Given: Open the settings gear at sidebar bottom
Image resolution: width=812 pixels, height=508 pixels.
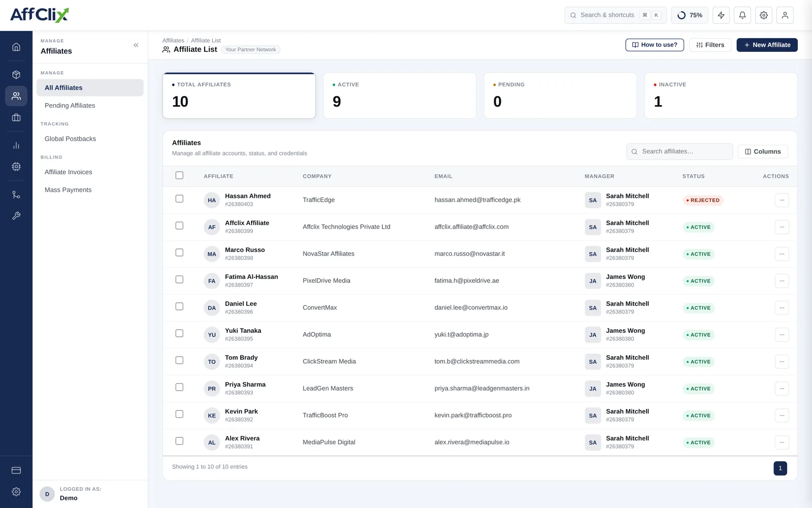Looking at the screenshot, I should pyautogui.click(x=16, y=492).
